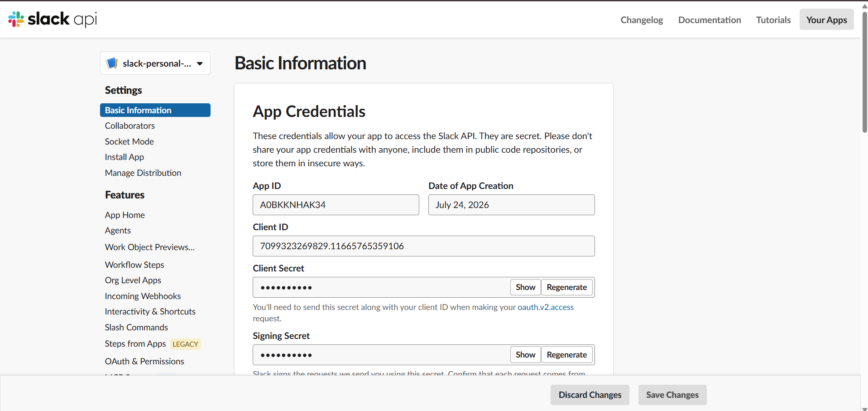
Task: Open Workflow Steps
Action: coord(134,265)
